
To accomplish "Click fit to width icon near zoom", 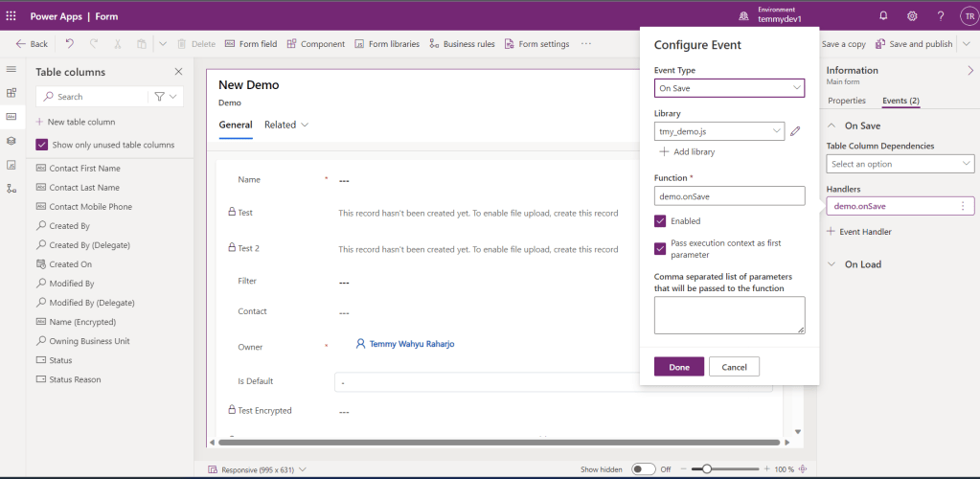I will click(x=803, y=469).
